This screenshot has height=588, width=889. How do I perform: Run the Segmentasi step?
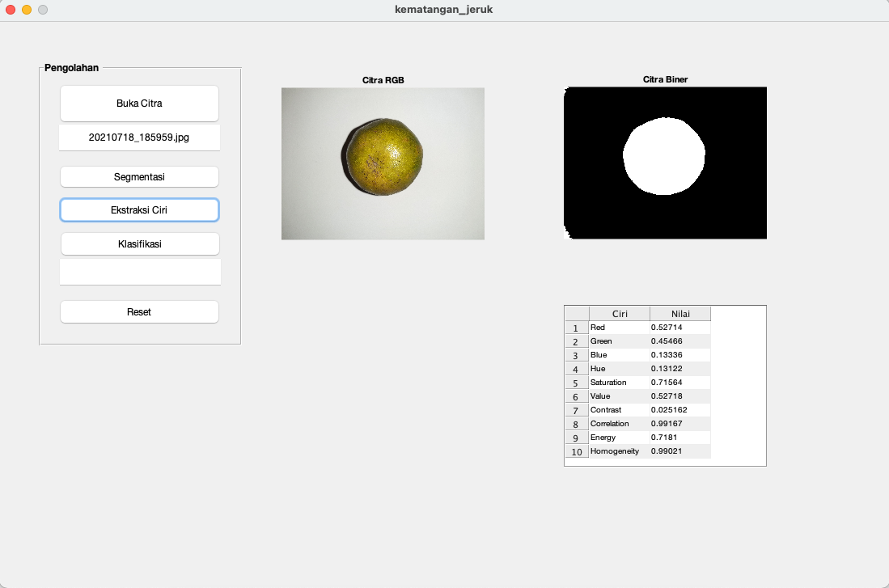[139, 177]
